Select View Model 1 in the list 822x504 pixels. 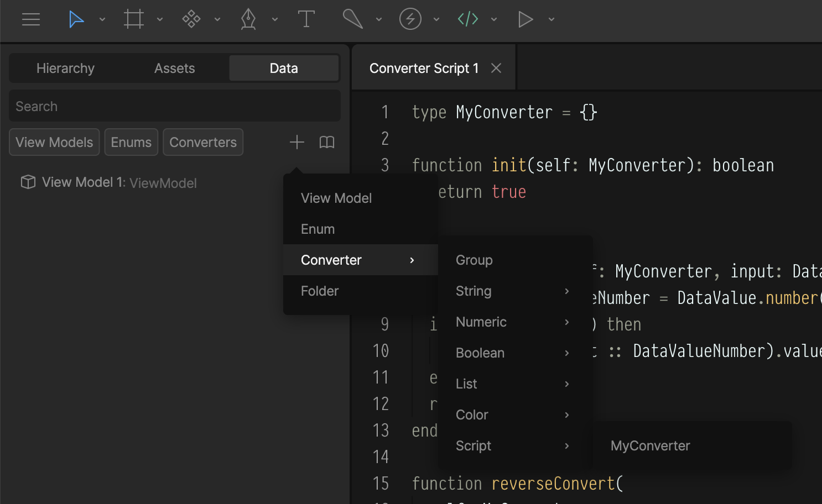(108, 182)
